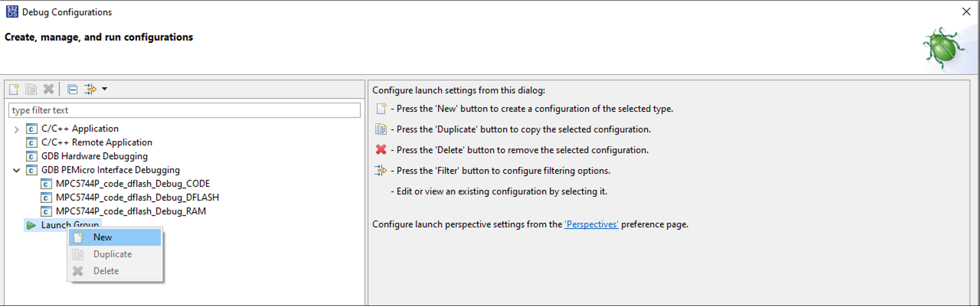Click the GDB Hardware Debugging icon
Image resolution: width=980 pixels, height=306 pixels.
click(x=32, y=156)
